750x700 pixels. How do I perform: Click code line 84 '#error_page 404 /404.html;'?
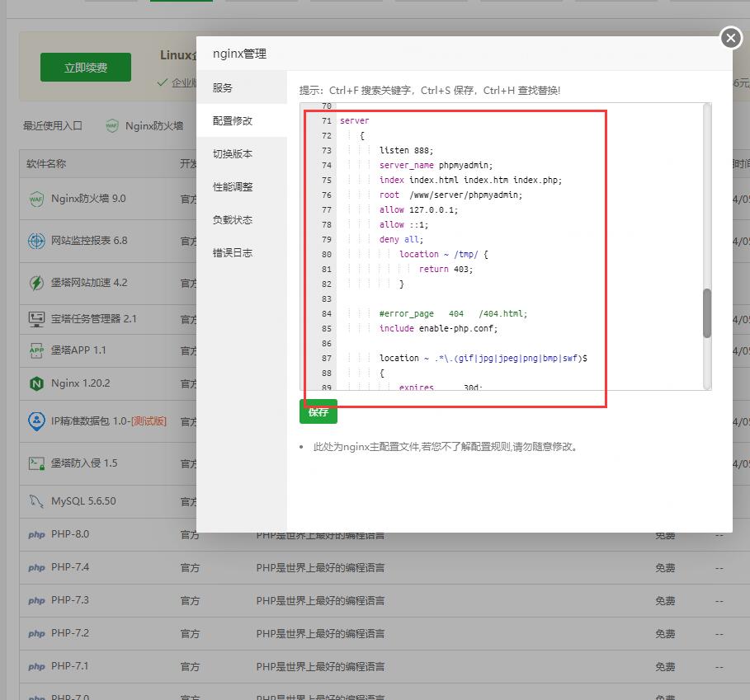coord(453,313)
